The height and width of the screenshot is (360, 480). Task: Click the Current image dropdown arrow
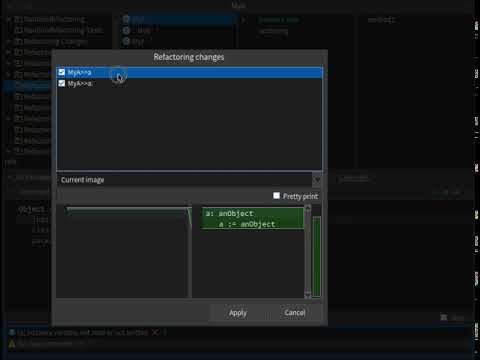(x=317, y=180)
